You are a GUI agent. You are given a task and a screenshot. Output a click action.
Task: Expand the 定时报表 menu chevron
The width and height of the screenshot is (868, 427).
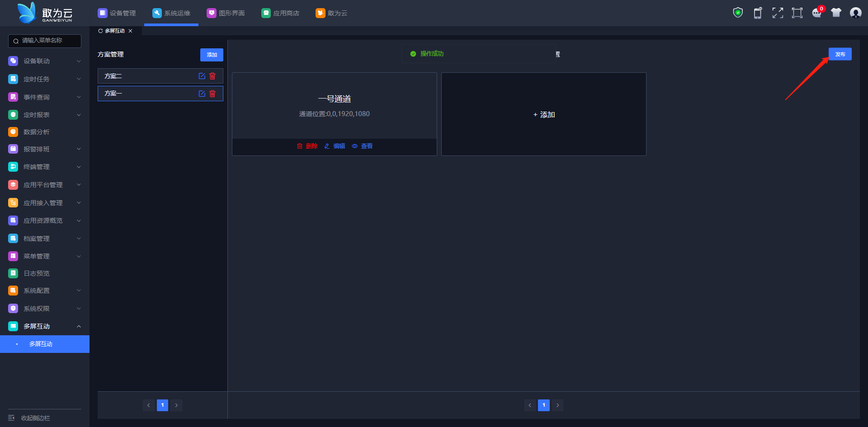pos(79,115)
